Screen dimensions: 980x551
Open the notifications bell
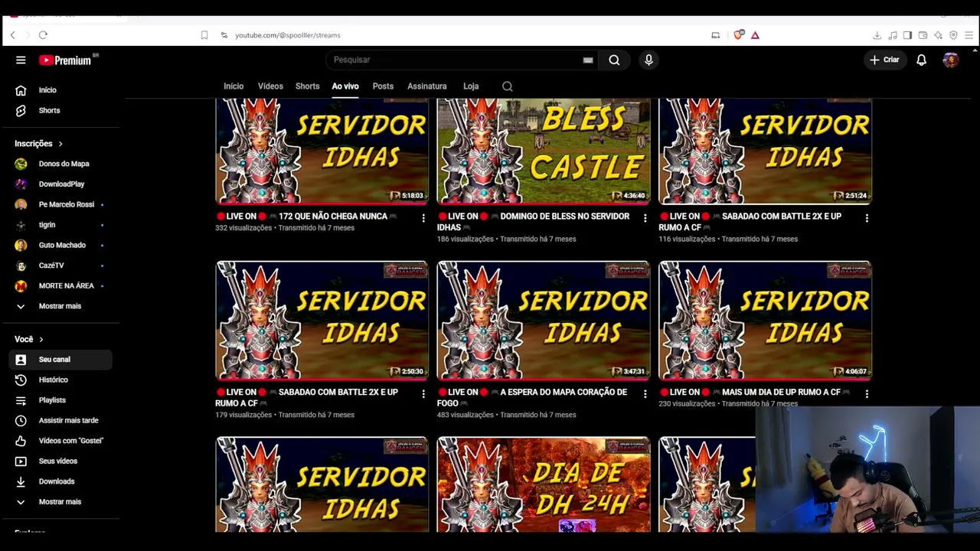[922, 60]
